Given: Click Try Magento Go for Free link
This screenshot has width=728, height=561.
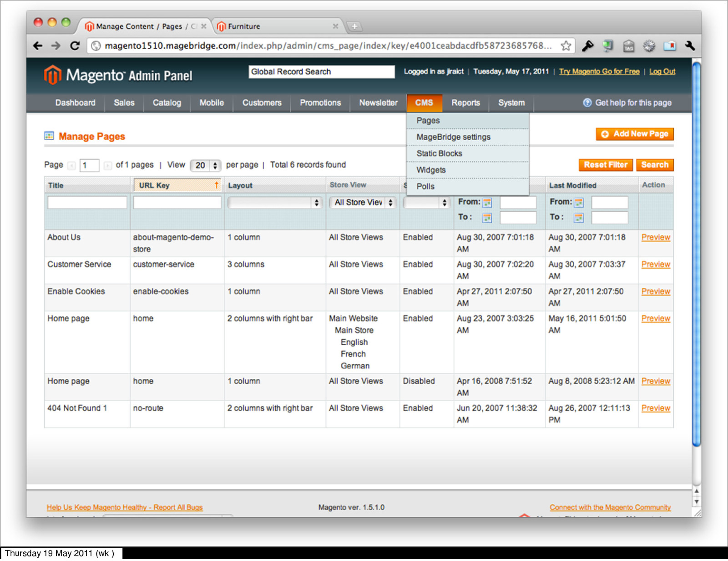Looking at the screenshot, I should point(599,71).
